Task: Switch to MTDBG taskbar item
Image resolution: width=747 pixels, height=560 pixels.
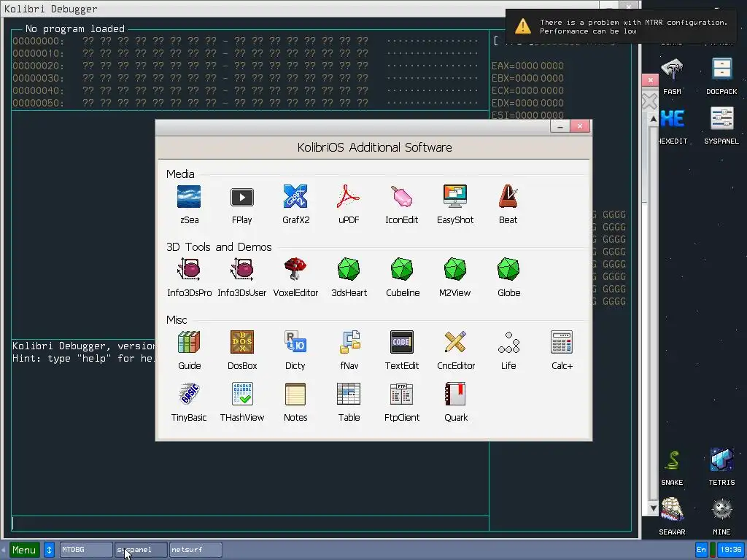Action: (x=86, y=550)
